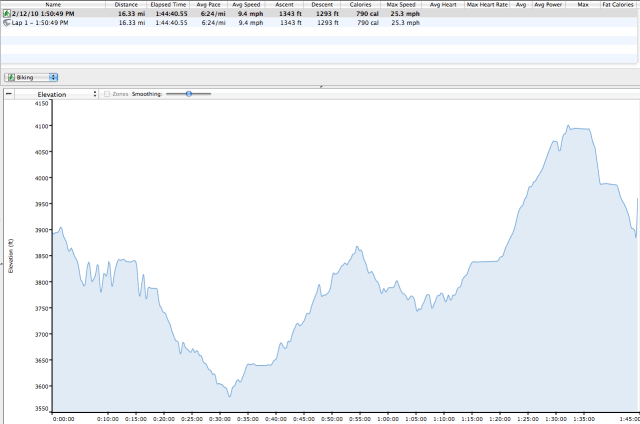Image resolution: width=640 pixels, height=424 pixels.
Task: Enable the Zones checkbox
Action: 108,93
